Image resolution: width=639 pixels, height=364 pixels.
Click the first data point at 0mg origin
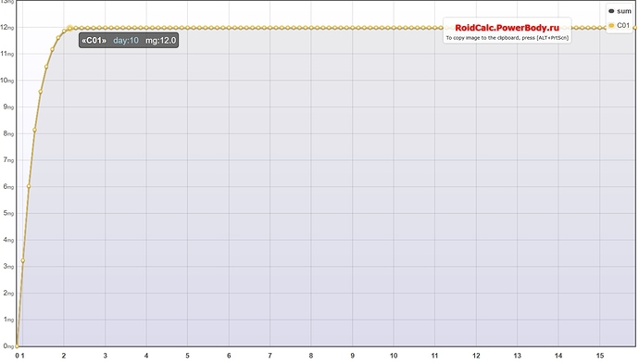(17, 346)
